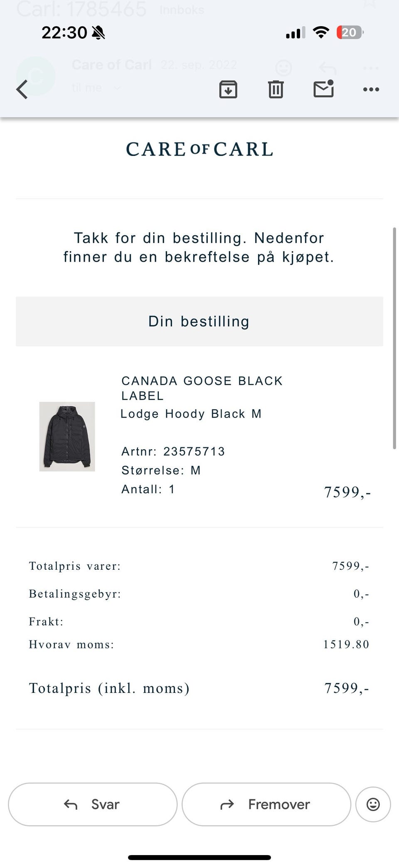Tap the home indicator bar

pos(199,857)
